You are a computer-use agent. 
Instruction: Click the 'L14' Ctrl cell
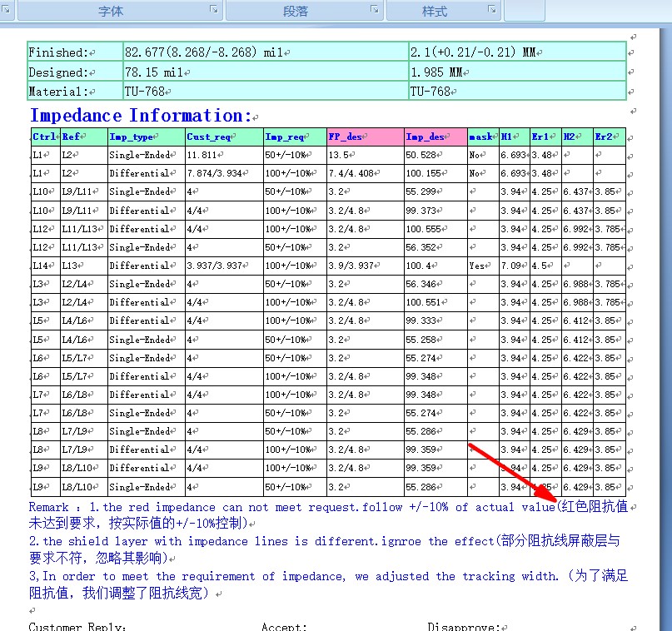click(x=46, y=266)
